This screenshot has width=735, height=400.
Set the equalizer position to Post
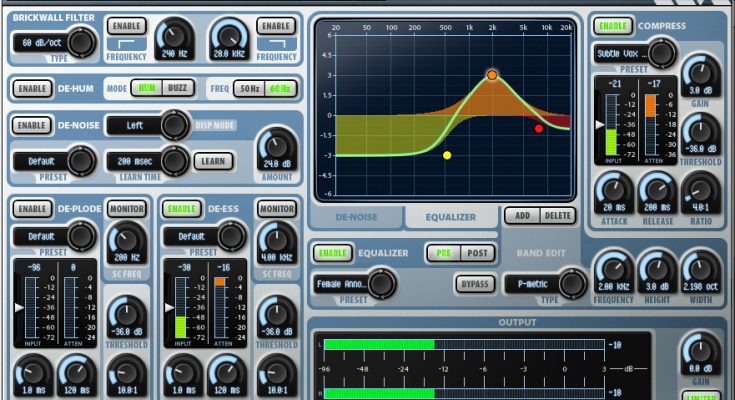click(x=478, y=254)
